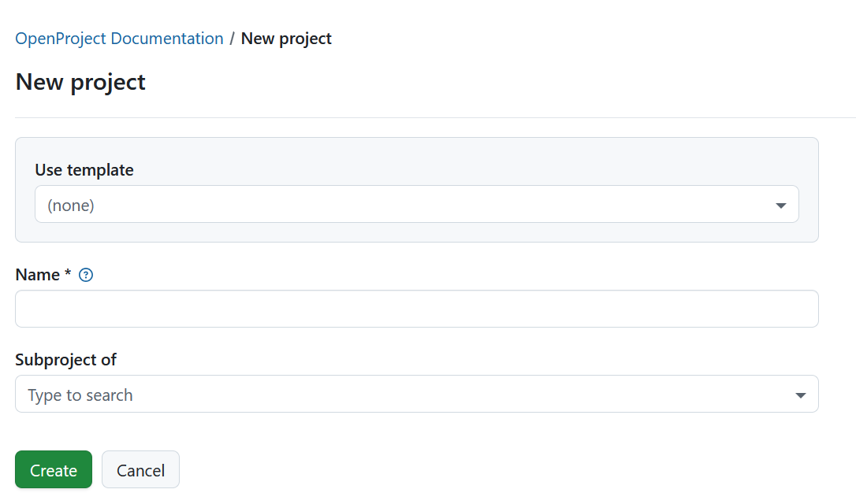The width and height of the screenshot is (856, 504).
Task: Click the New project page heading
Action: pyautogui.click(x=80, y=81)
